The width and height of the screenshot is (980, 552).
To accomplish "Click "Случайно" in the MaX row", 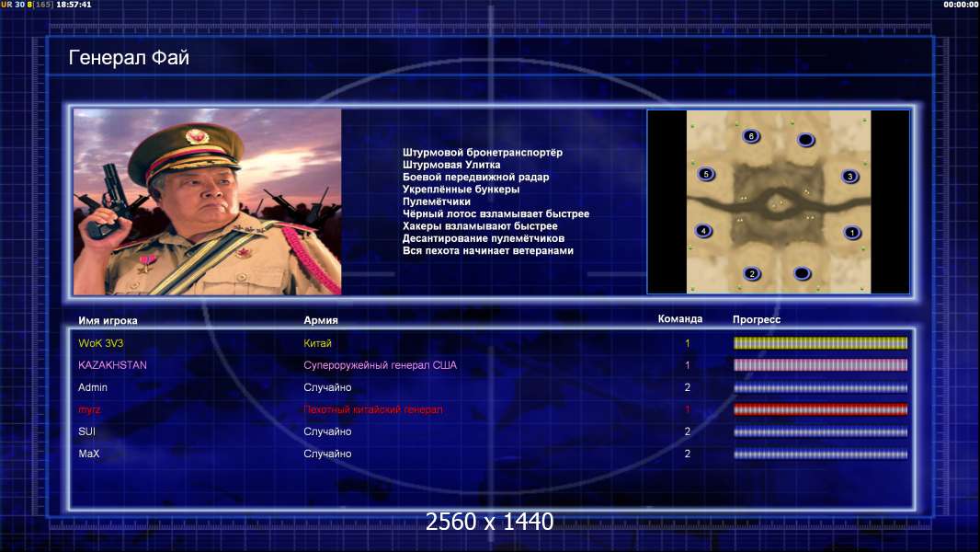I will (x=327, y=454).
